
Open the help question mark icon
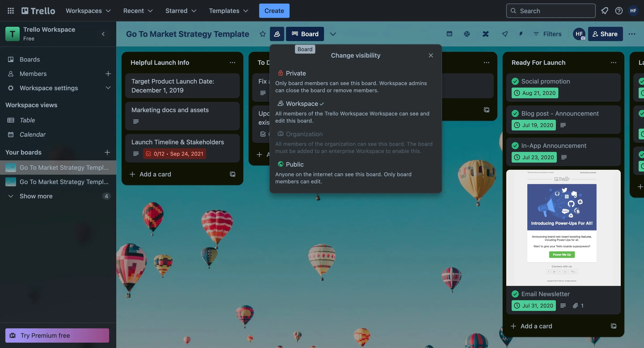(x=619, y=11)
